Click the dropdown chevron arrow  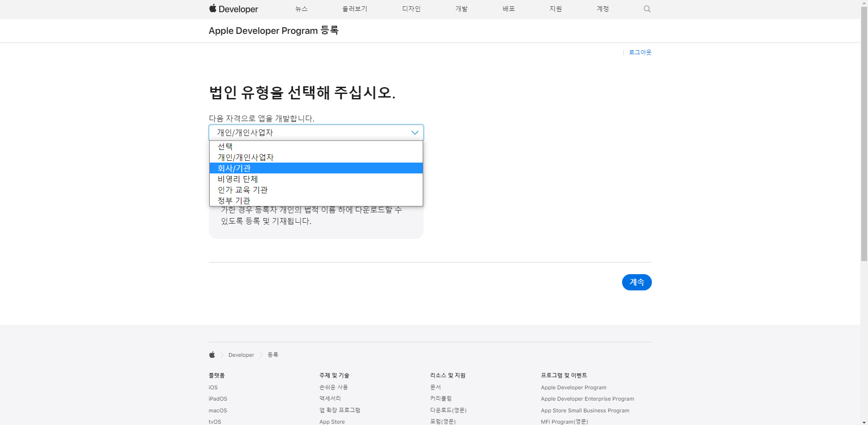click(415, 133)
